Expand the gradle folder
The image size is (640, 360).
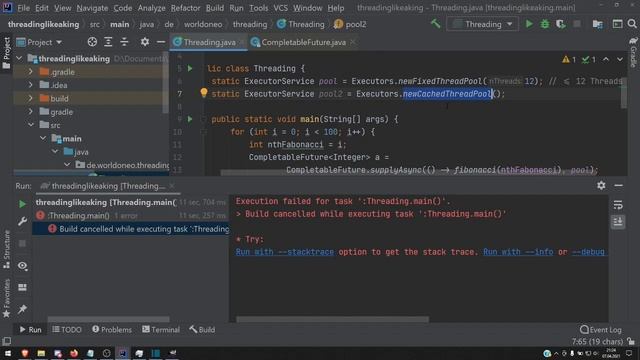coord(31,111)
